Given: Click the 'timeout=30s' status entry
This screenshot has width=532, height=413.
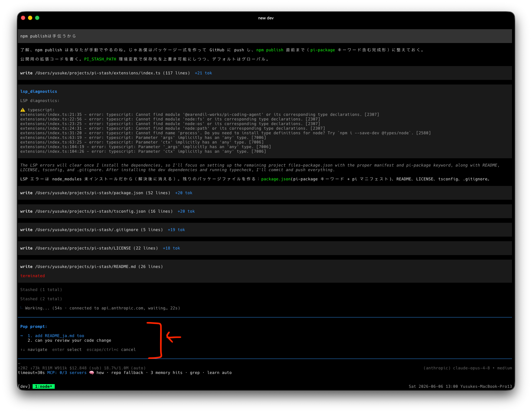Looking at the screenshot, I should (31, 372).
